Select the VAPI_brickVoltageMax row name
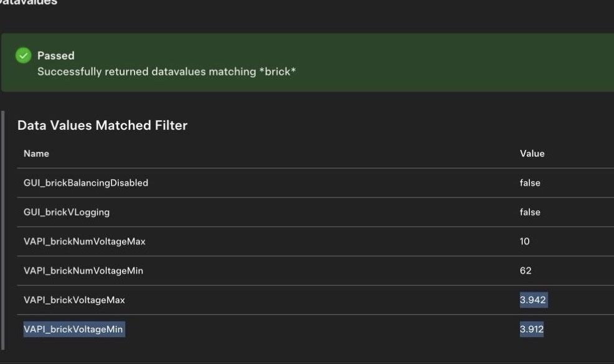Image resolution: width=614 pixels, height=364 pixels. pos(74,300)
